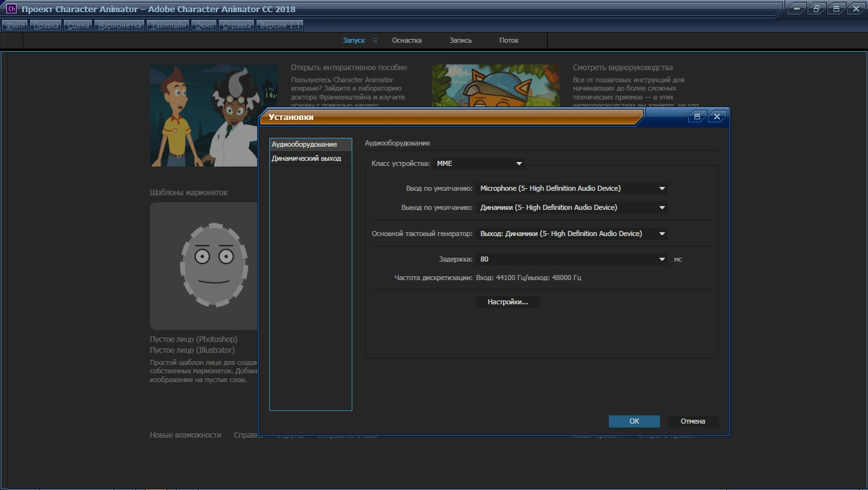
Task: Maximize the Установки dialog window
Action: click(698, 117)
